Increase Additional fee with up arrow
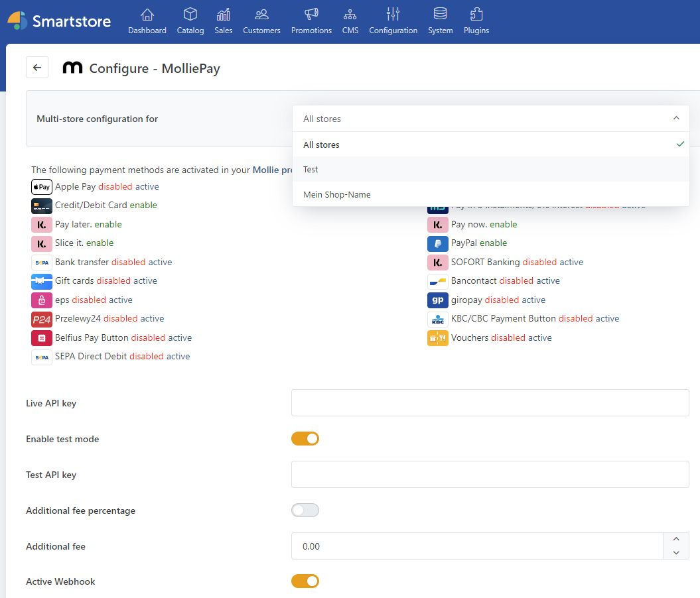700x598 pixels. [676, 540]
